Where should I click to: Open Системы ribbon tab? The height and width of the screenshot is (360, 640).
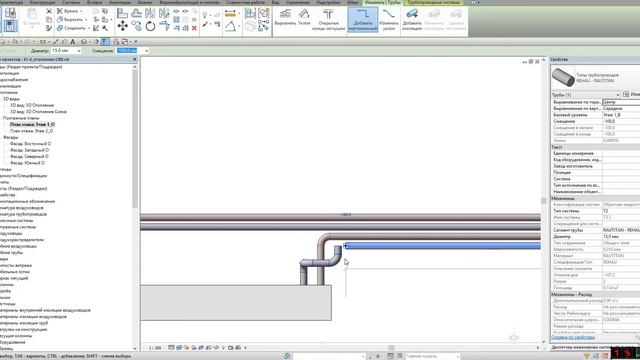click(71, 2)
